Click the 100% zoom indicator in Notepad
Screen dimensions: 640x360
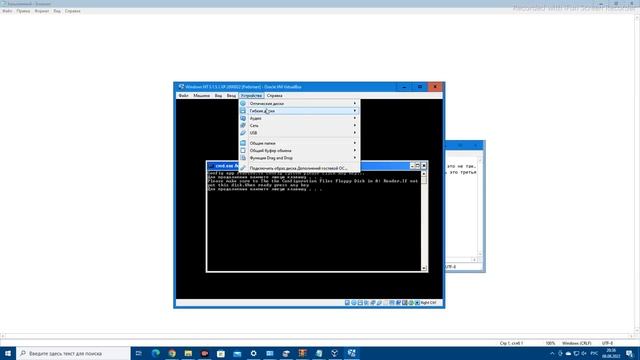tap(550, 343)
